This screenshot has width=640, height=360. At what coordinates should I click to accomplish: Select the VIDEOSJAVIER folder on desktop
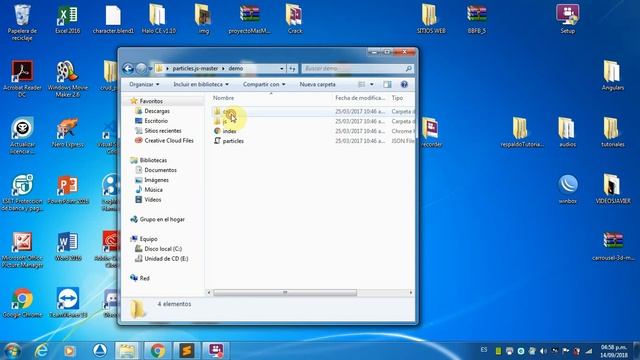613,189
